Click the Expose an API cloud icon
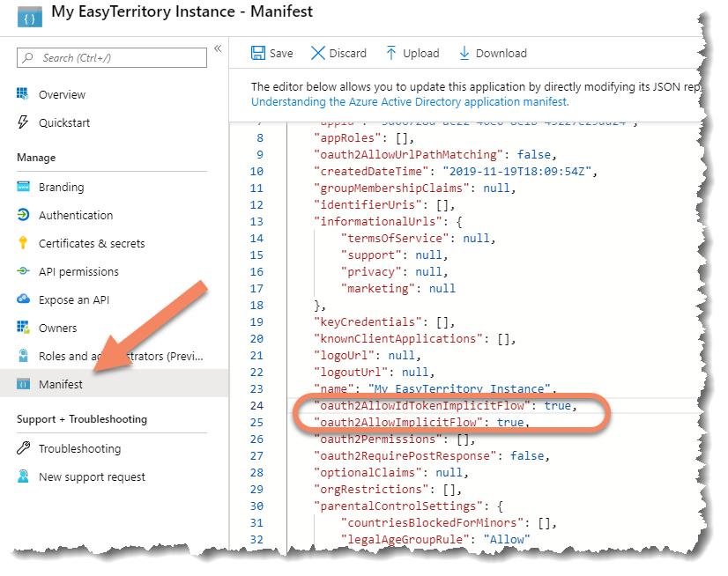Viewport: 728px width, 576px height. (x=23, y=299)
